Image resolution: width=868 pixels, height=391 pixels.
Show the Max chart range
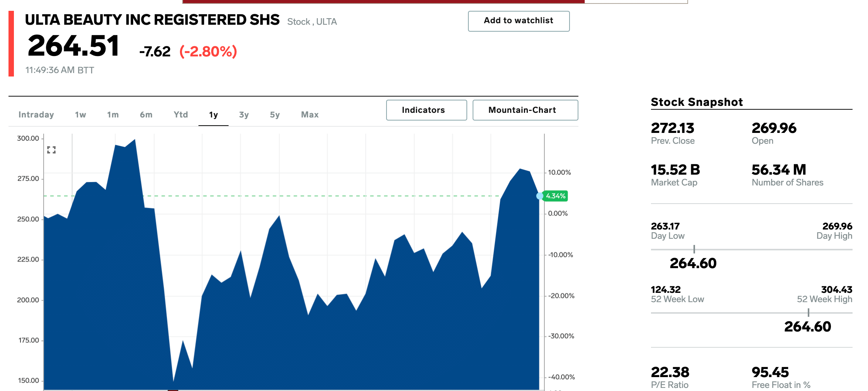tap(310, 115)
